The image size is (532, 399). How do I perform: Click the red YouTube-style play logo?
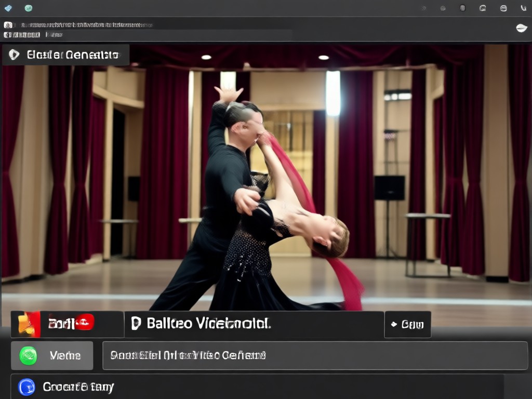click(x=85, y=322)
